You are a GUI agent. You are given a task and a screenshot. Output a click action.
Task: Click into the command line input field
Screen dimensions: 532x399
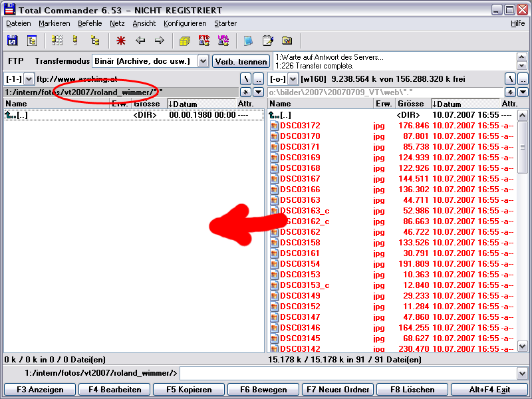(348, 374)
